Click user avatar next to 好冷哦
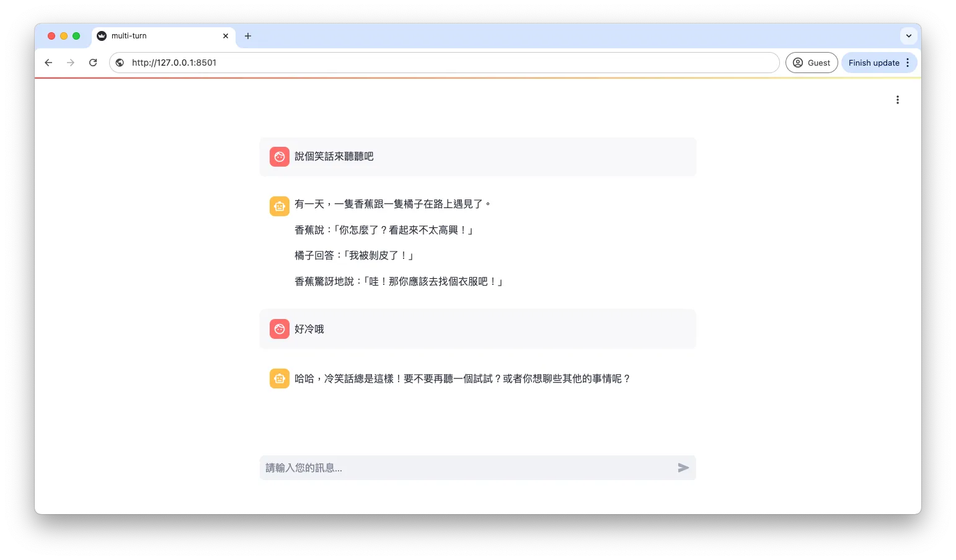The width and height of the screenshot is (956, 560). 280,329
